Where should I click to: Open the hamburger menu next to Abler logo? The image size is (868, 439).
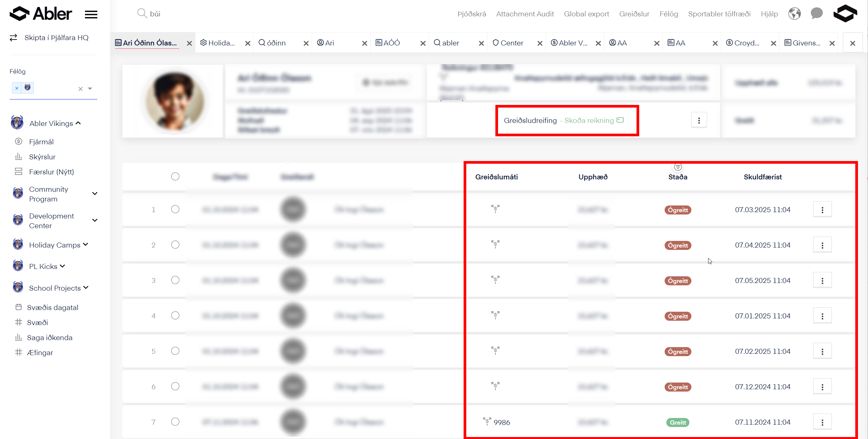(x=91, y=14)
